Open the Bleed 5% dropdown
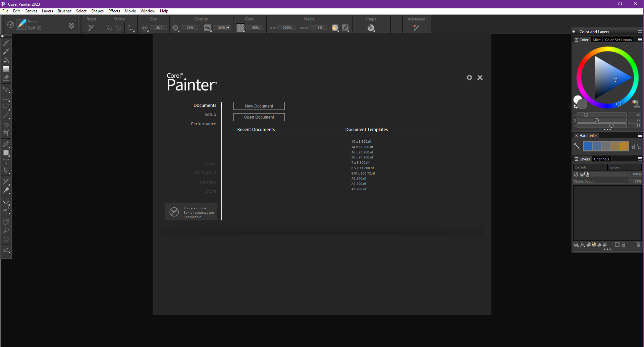This screenshot has width=644, height=347. pos(325,28)
